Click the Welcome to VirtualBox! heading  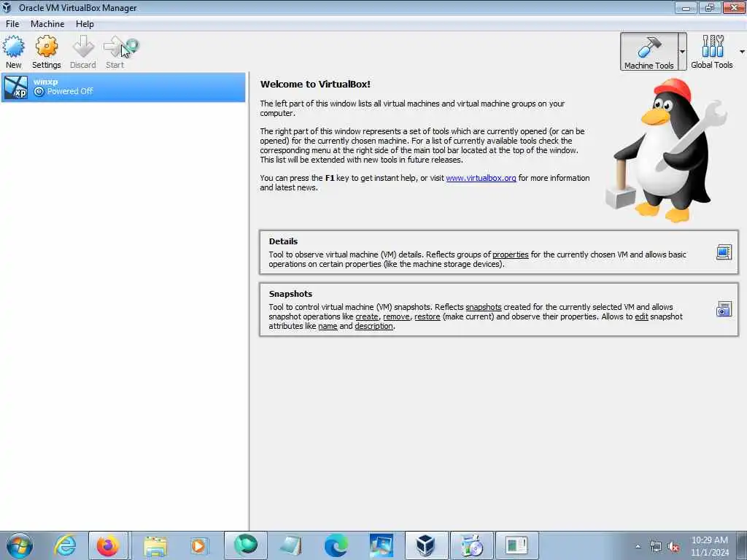pos(315,85)
